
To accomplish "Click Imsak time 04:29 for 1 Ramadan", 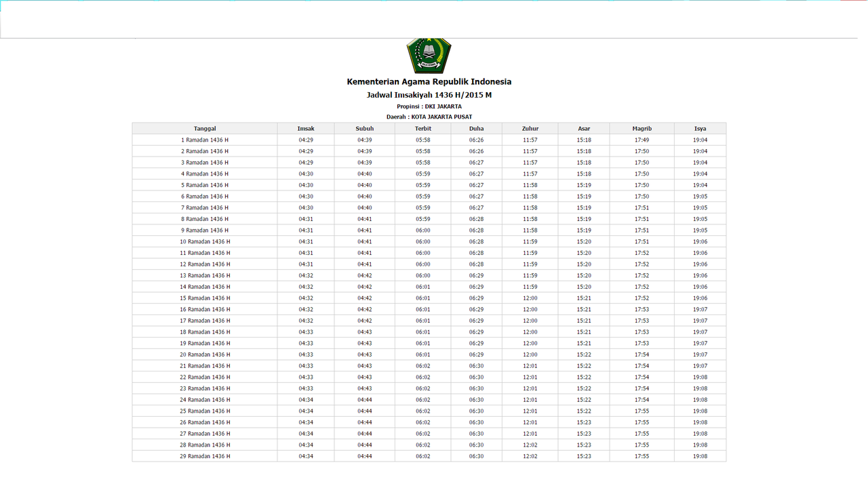I will point(306,140).
